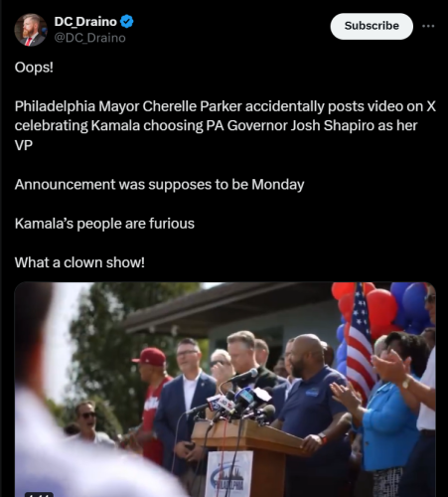Click the blue verified checkmark badge
This screenshot has width=448, height=497.
coord(127,22)
